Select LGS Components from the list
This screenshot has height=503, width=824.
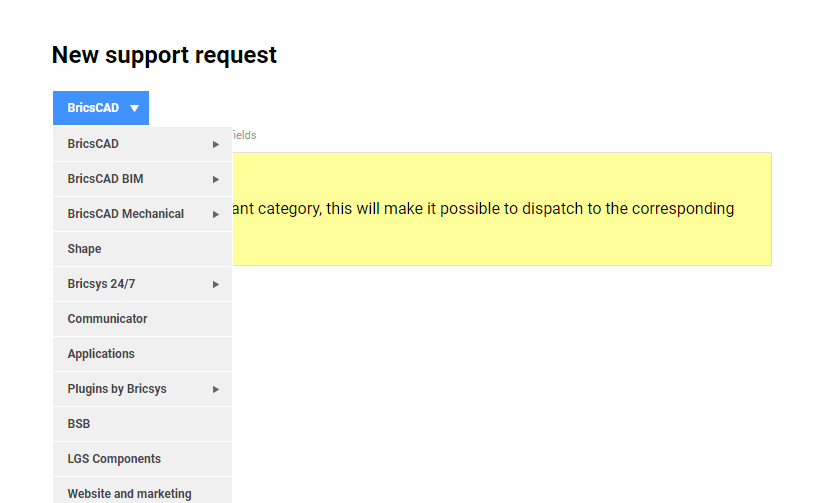(114, 459)
